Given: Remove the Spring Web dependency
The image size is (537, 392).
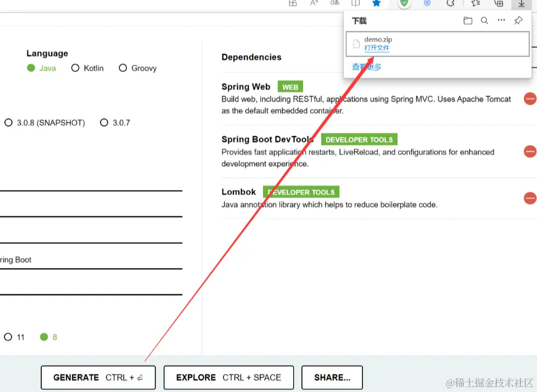Looking at the screenshot, I should tap(530, 99).
